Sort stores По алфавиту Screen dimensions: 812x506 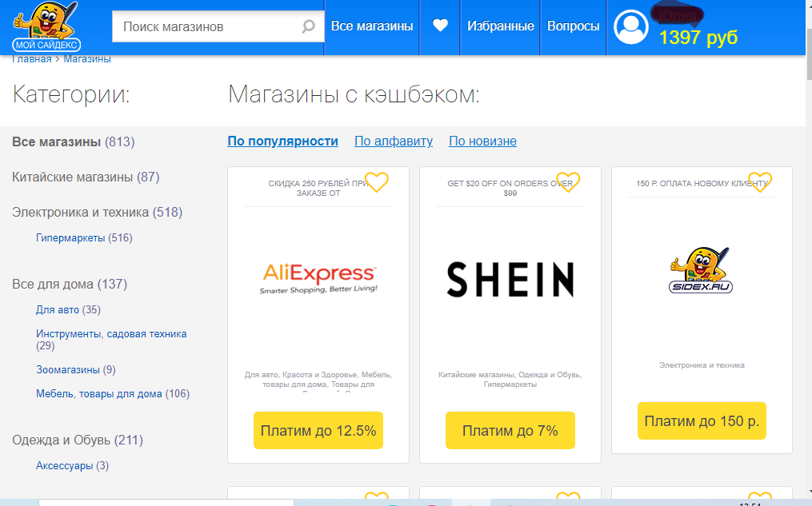(x=394, y=141)
